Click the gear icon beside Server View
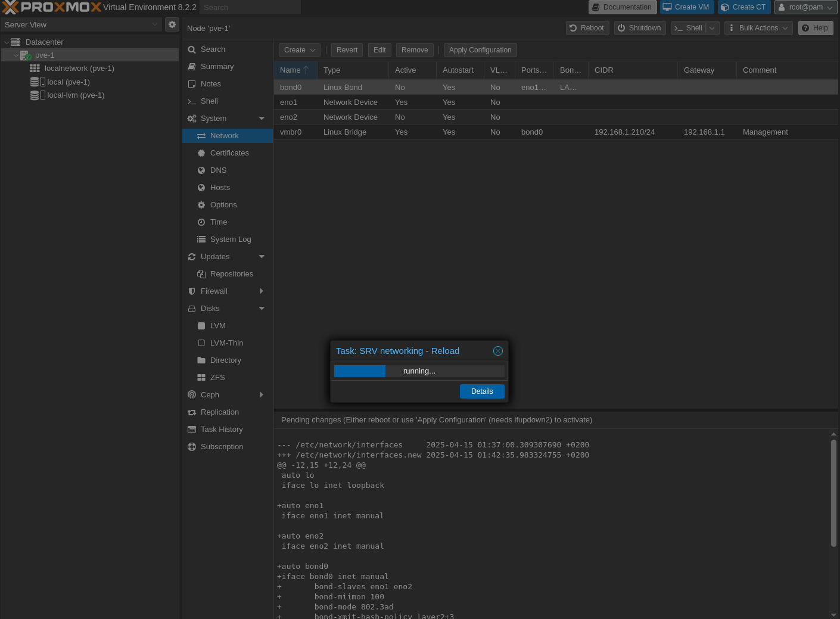The image size is (840, 619). pos(172,24)
